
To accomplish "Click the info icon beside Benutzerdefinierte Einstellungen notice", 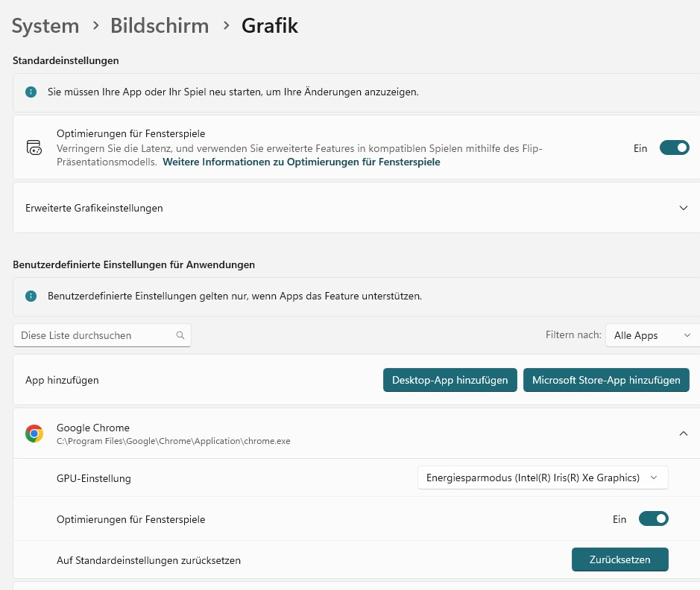I will click(31, 296).
